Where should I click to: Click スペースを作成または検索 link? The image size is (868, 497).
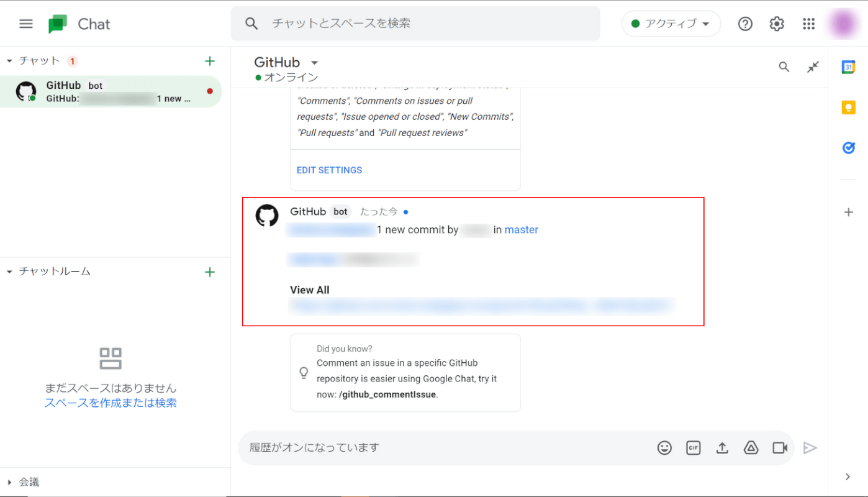click(111, 403)
